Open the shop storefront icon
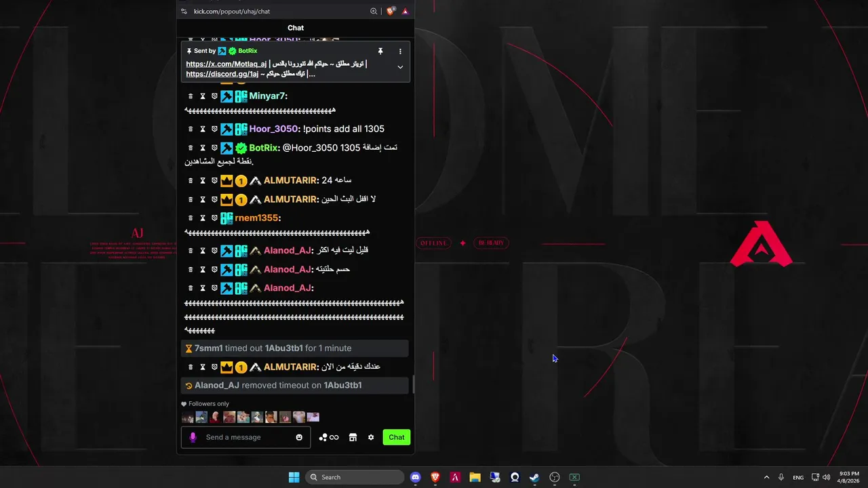Viewport: 868px width, 488px height. coord(353,437)
